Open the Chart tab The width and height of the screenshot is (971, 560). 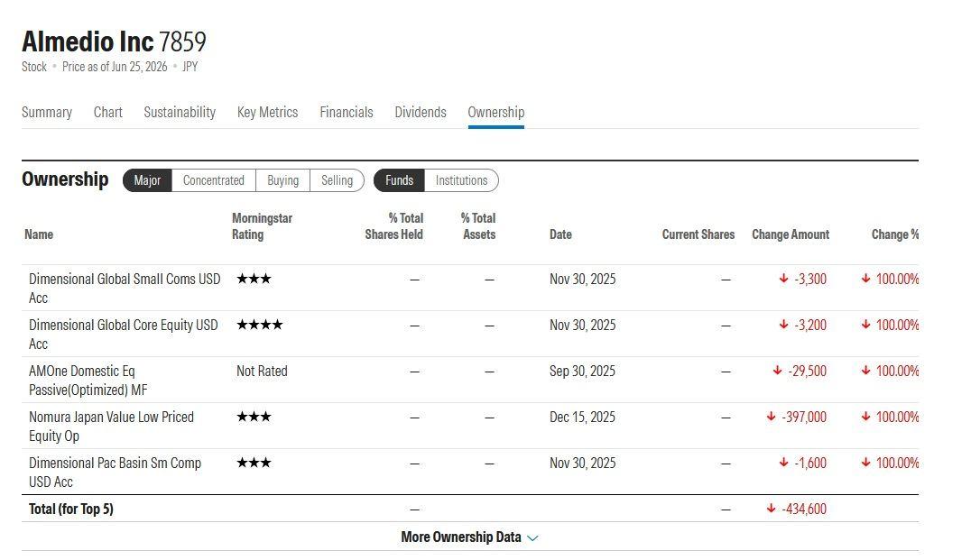107,112
